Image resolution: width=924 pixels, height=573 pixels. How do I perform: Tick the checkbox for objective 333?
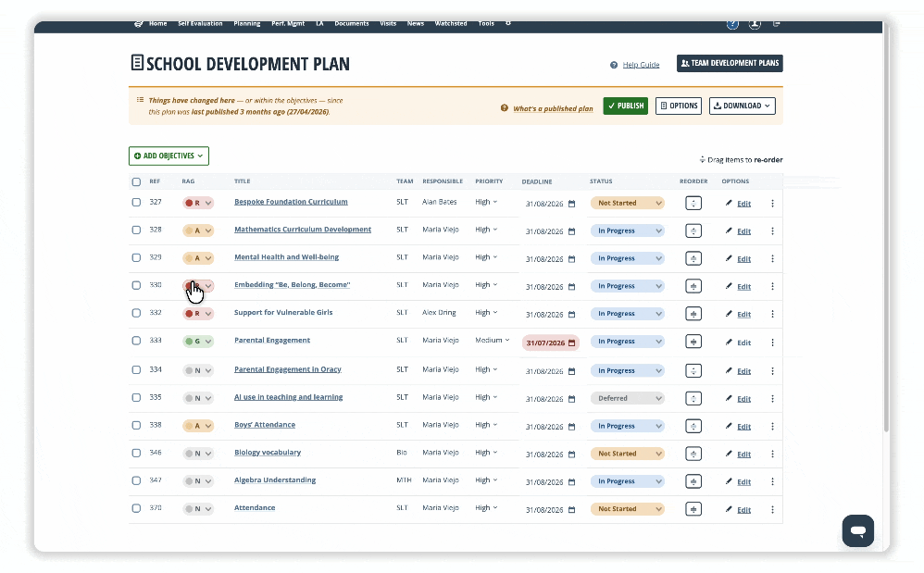[136, 341]
